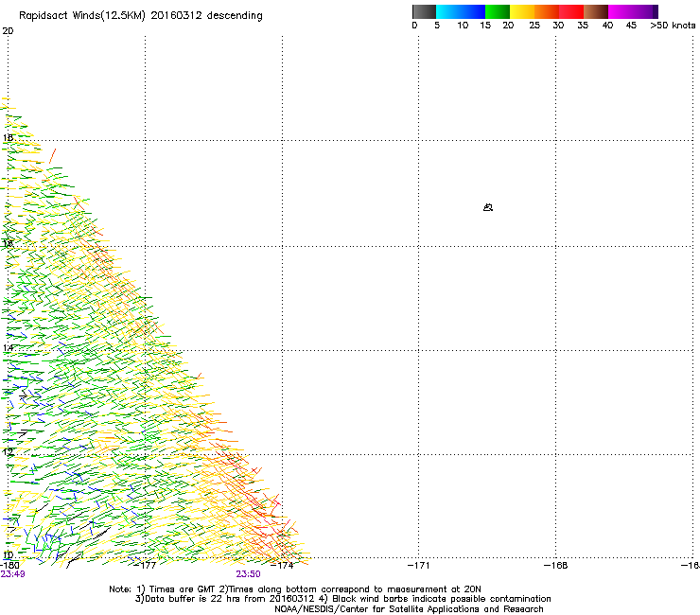The height and width of the screenshot is (615, 700).
Task: Click the '35' label under the color bar
Action: tap(583, 26)
